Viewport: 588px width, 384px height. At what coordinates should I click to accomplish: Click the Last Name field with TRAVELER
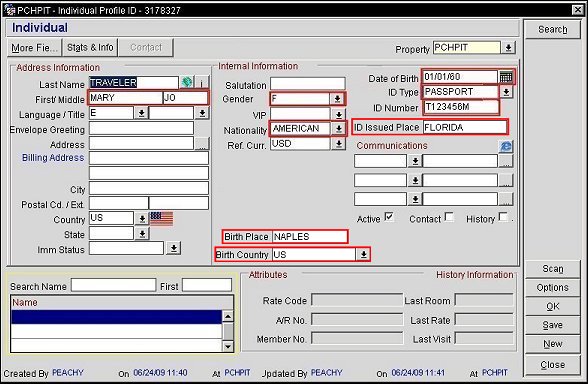(134, 82)
